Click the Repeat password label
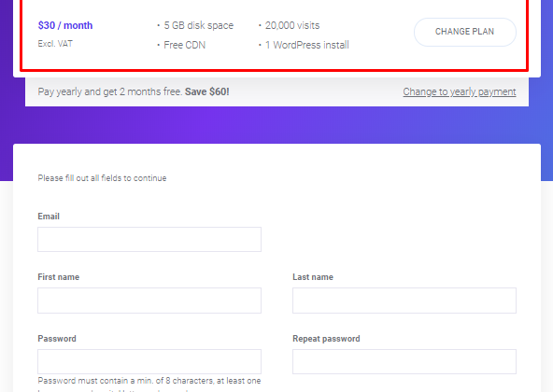 point(326,339)
